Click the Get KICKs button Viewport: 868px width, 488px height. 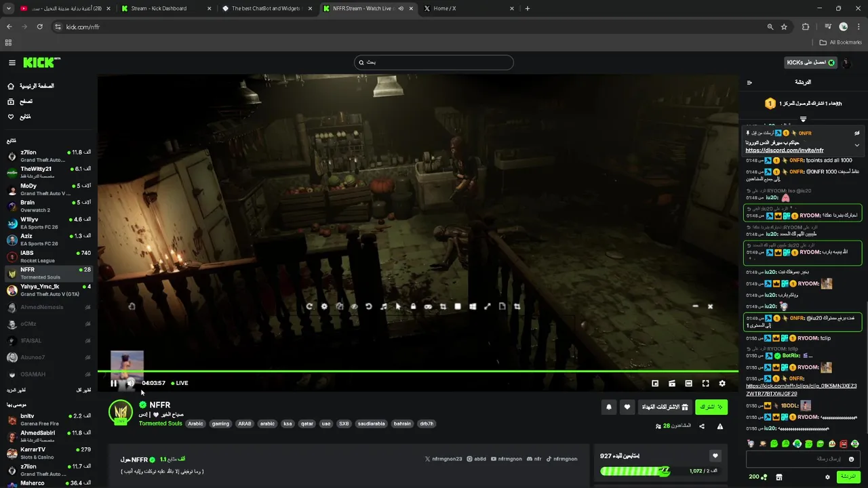click(x=810, y=62)
